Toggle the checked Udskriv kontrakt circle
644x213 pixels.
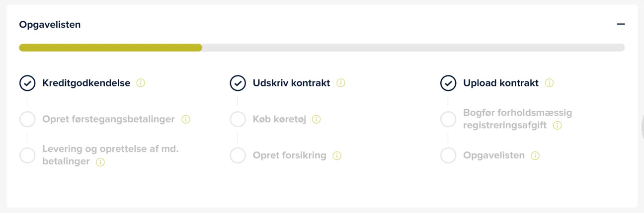coord(238,83)
